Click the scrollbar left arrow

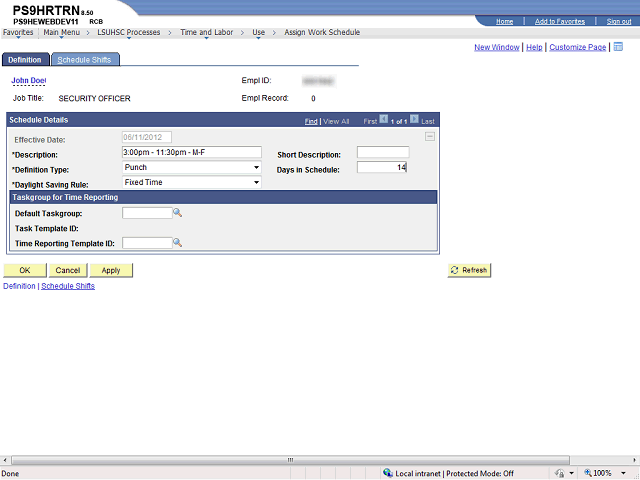[x=4, y=460]
